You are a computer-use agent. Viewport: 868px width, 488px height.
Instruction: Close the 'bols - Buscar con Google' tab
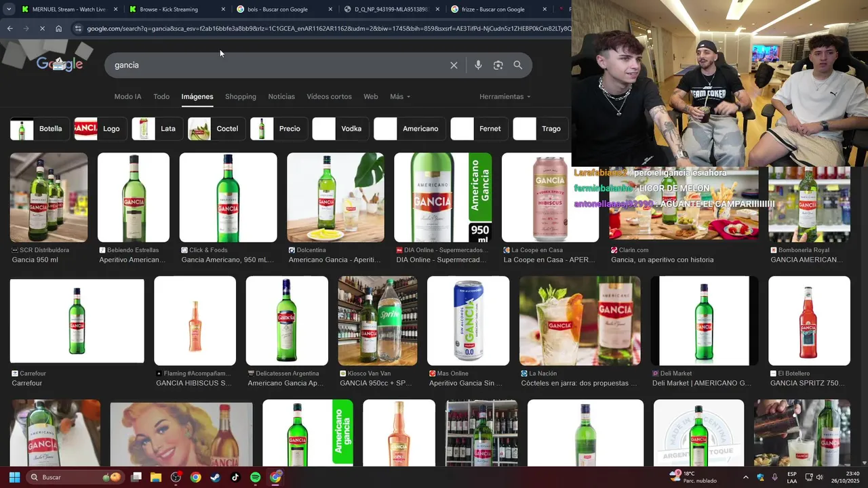[x=330, y=9]
